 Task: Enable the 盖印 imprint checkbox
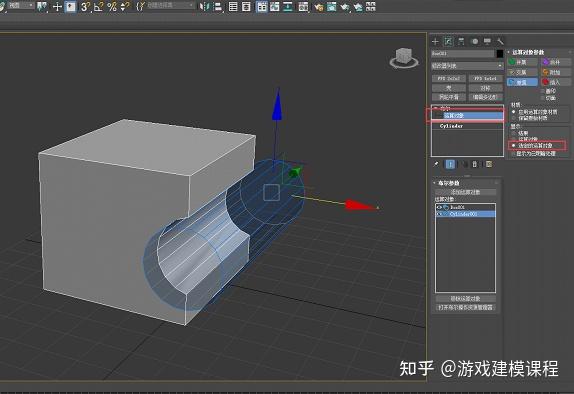click(543, 91)
